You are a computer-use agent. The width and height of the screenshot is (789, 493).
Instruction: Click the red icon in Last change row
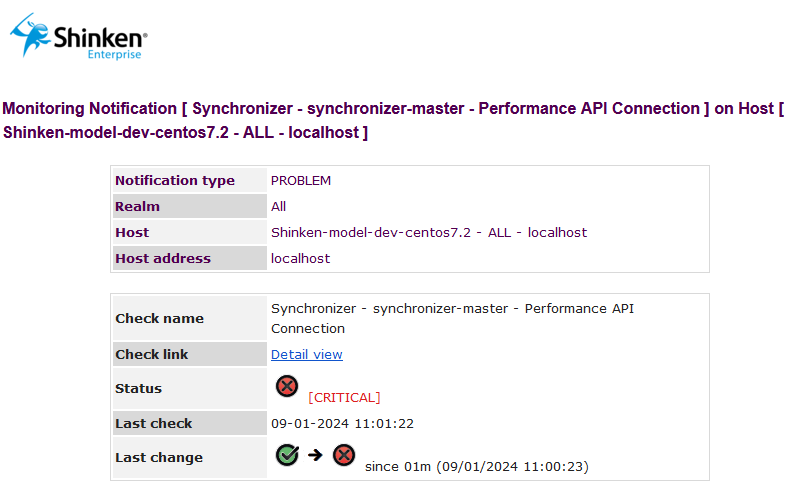click(344, 455)
